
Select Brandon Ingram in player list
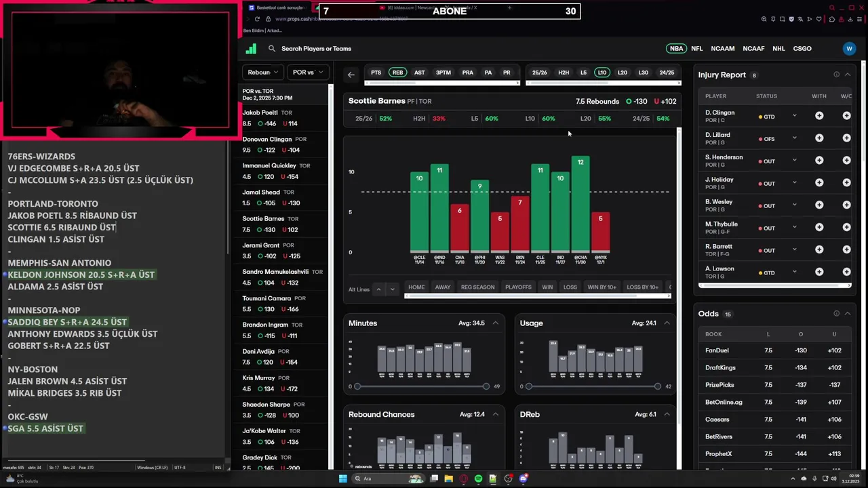tap(281, 330)
